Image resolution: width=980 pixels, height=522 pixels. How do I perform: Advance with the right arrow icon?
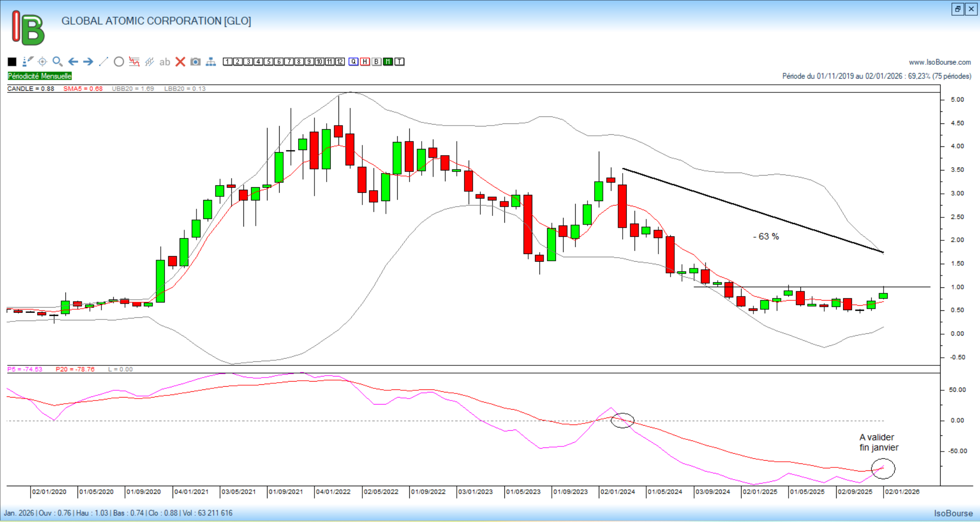88,62
